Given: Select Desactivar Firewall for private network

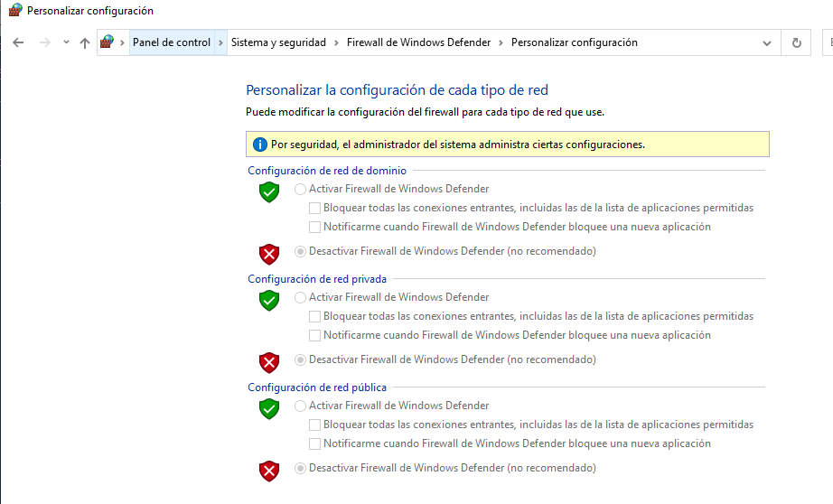Looking at the screenshot, I should 300,359.
